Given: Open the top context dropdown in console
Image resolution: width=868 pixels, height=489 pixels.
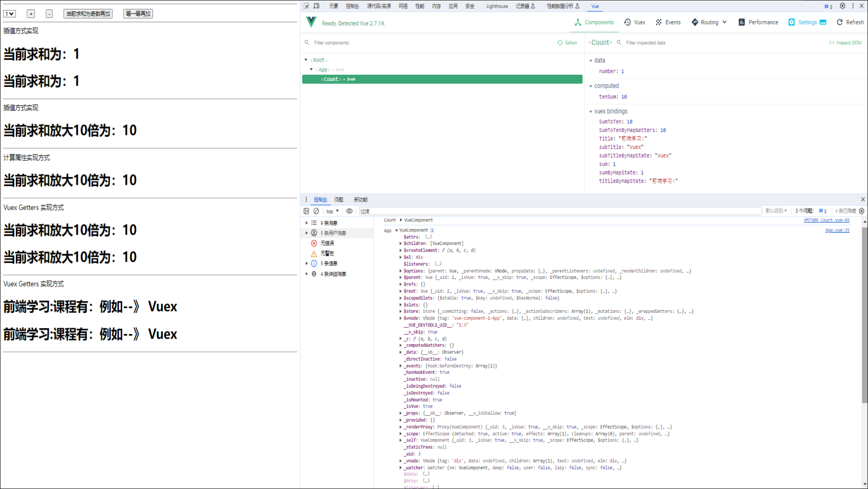Looking at the screenshot, I should coord(332,211).
